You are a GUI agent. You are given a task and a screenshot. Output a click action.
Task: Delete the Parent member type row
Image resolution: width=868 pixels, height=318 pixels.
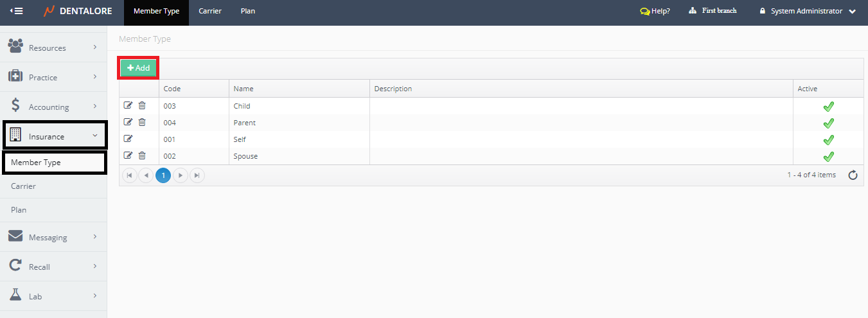pos(142,122)
